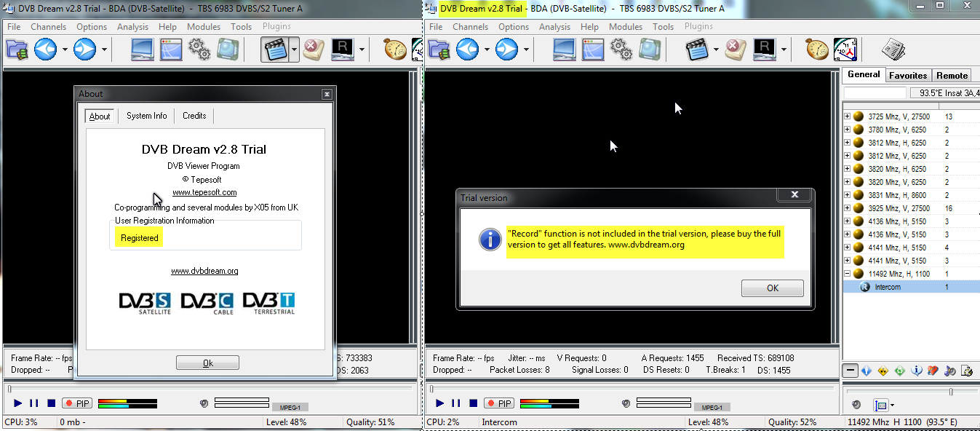Image resolution: width=980 pixels, height=431 pixels.
Task: Open Channels menu in right window
Action: [471, 27]
